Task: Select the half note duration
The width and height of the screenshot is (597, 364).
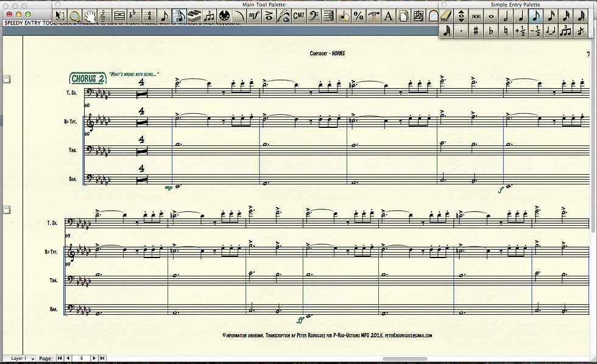Action: click(506, 16)
